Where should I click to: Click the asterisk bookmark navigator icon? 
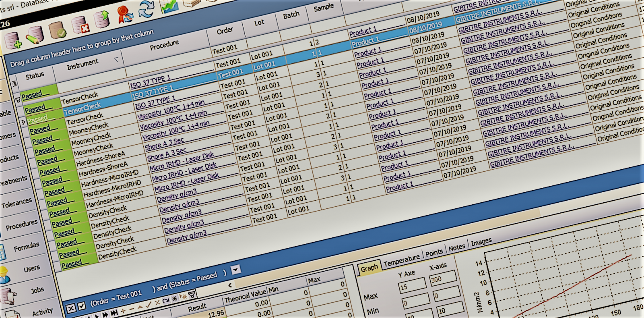pos(174,299)
